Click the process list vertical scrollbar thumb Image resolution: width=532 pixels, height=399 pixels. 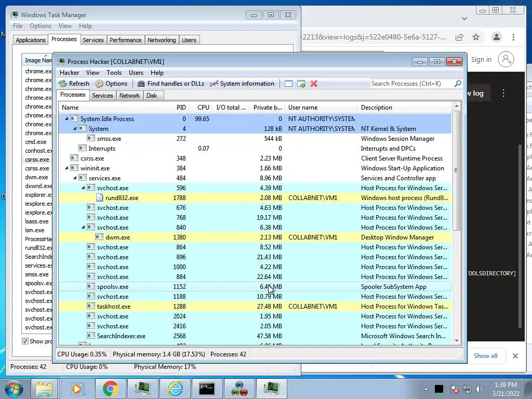(x=456, y=170)
